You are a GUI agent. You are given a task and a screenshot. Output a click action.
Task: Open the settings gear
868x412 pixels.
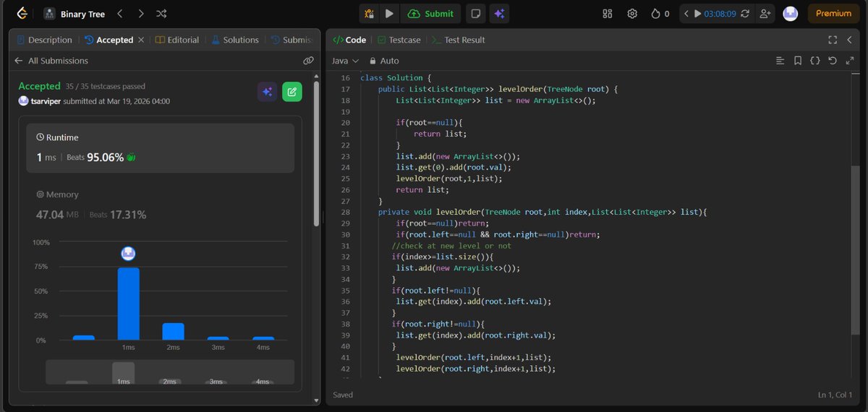(x=632, y=13)
